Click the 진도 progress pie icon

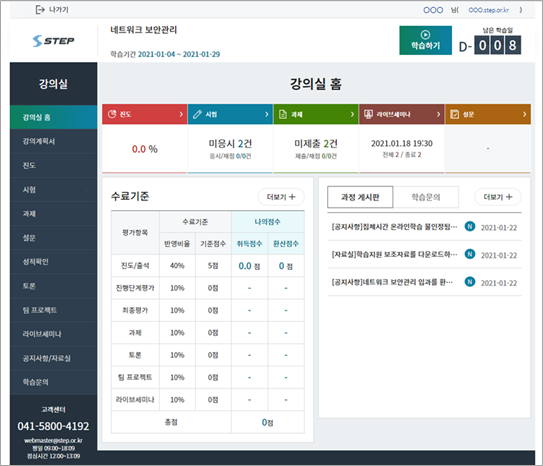(x=112, y=114)
